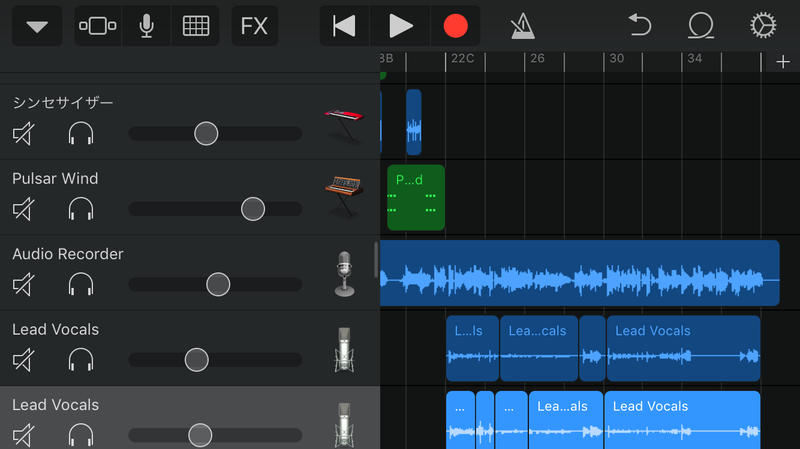Go to beginning of song
Screen dimensions: 800x449
click(x=344, y=26)
